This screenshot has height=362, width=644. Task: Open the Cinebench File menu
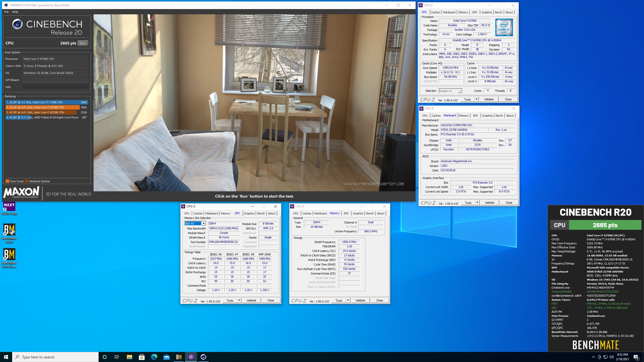point(6,12)
